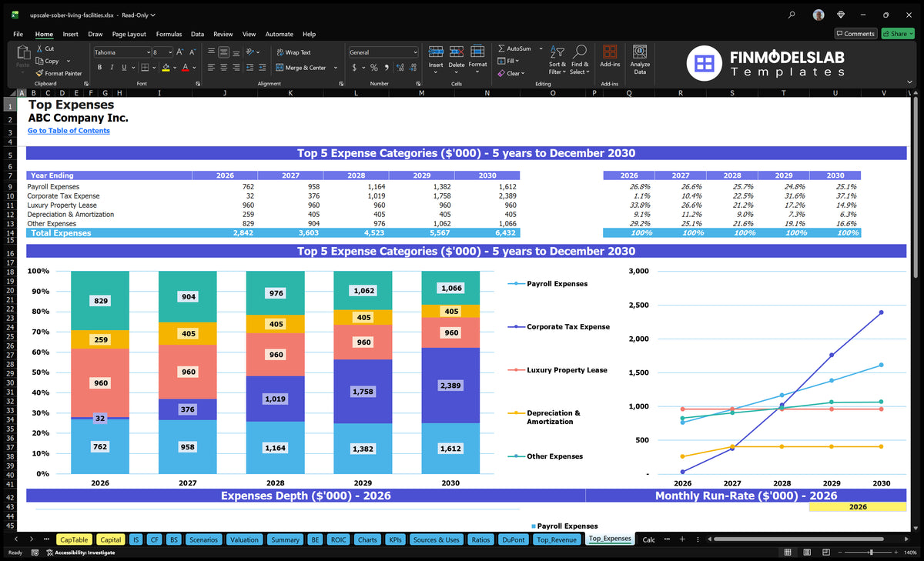Viewport: 924px width, 561px height.
Task: Open the Borders icon in Font group
Action: pyautogui.click(x=146, y=68)
